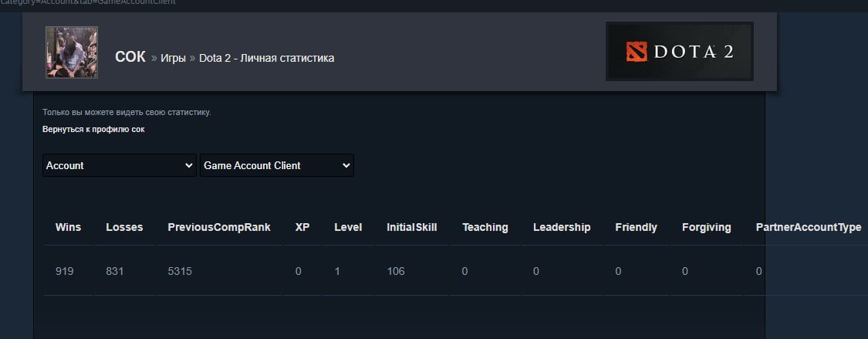Click the Dota 2 logo banner
Viewport: 868px width, 339px height.
click(679, 52)
